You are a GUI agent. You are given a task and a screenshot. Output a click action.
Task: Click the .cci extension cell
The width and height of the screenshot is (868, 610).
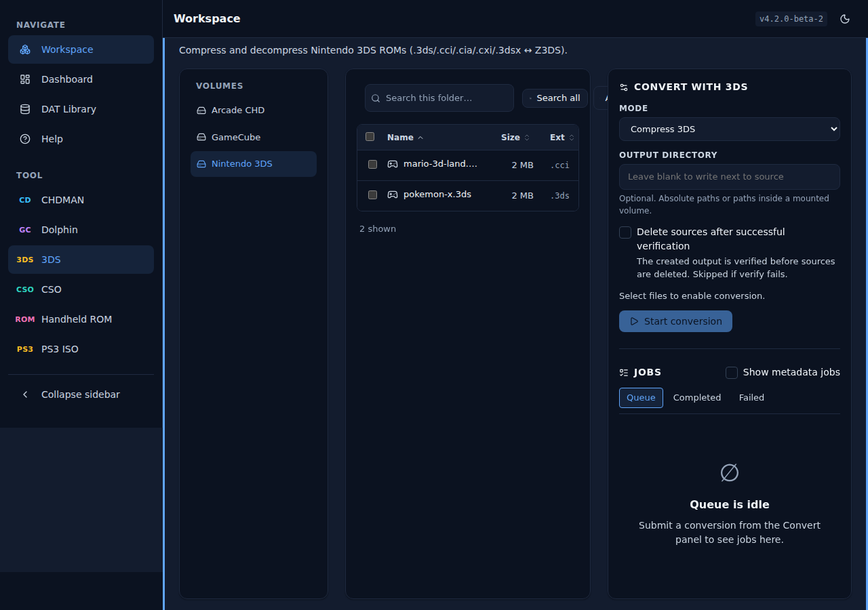559,165
